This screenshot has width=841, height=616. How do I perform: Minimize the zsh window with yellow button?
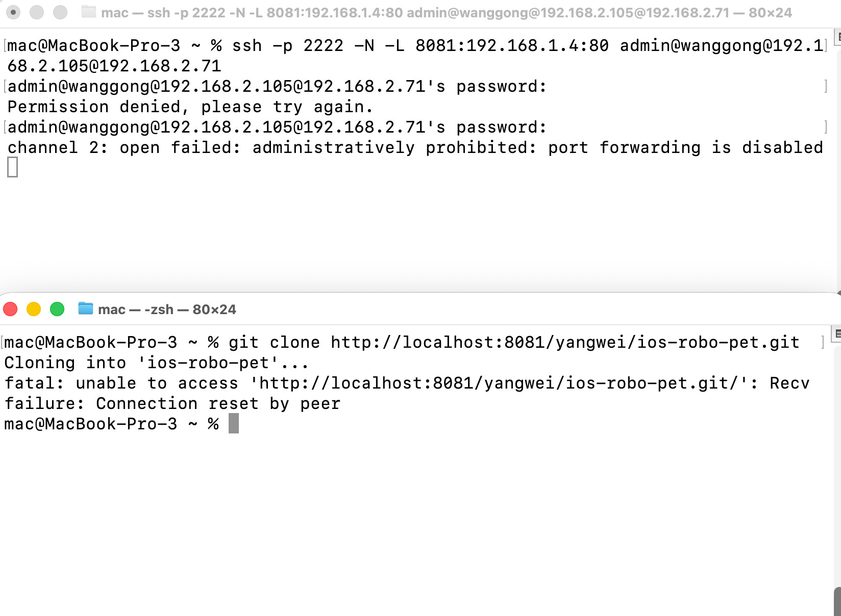pyautogui.click(x=34, y=309)
